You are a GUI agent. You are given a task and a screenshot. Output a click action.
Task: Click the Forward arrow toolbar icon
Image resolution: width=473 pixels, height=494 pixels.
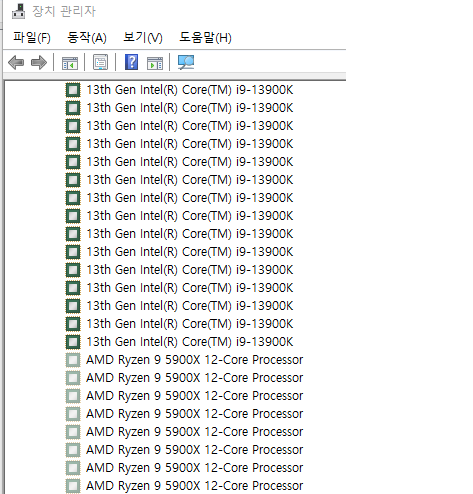click(x=39, y=62)
